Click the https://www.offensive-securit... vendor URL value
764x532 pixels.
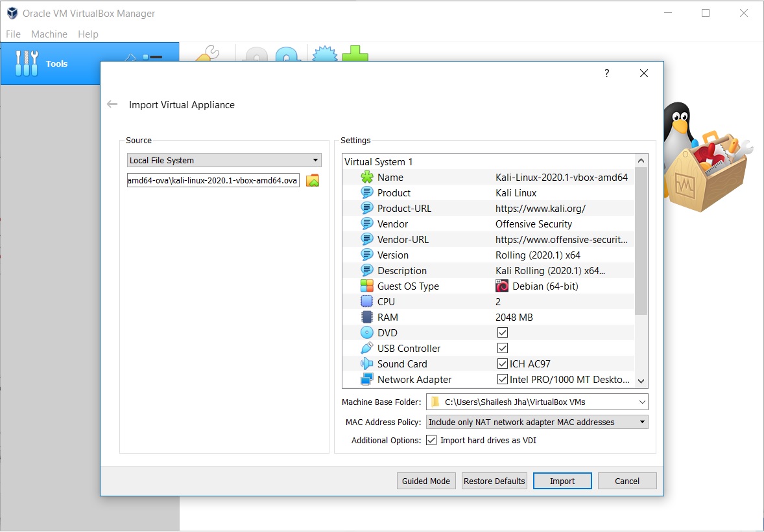pyautogui.click(x=561, y=240)
